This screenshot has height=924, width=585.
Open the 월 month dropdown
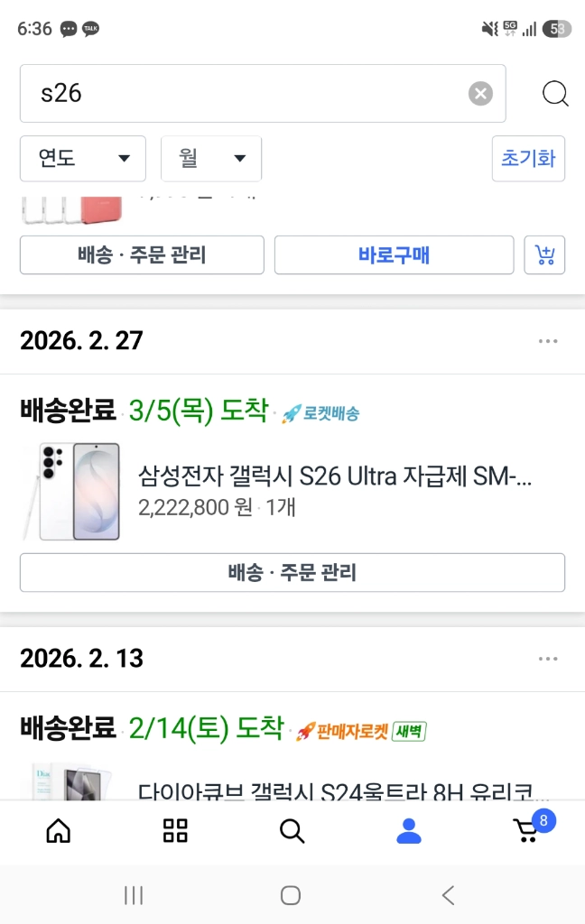pos(211,159)
